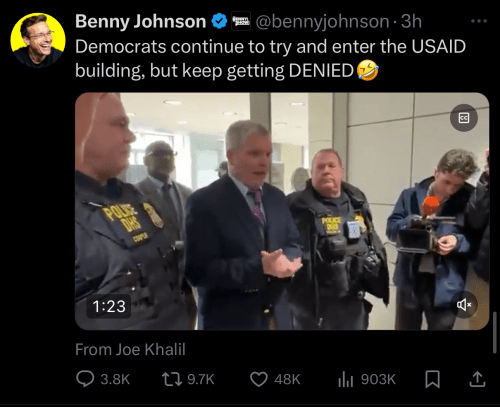Click the vertical scrollbar at the right edge
500x407 pixels.
(495, 332)
